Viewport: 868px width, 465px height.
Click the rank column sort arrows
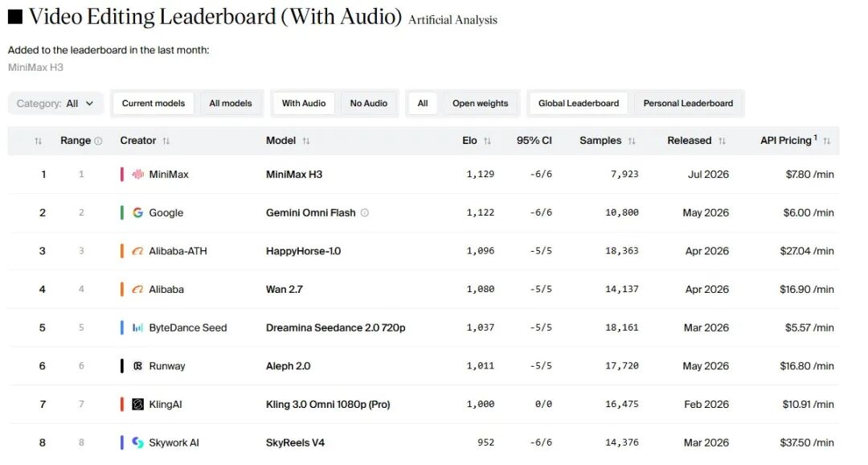click(39, 142)
